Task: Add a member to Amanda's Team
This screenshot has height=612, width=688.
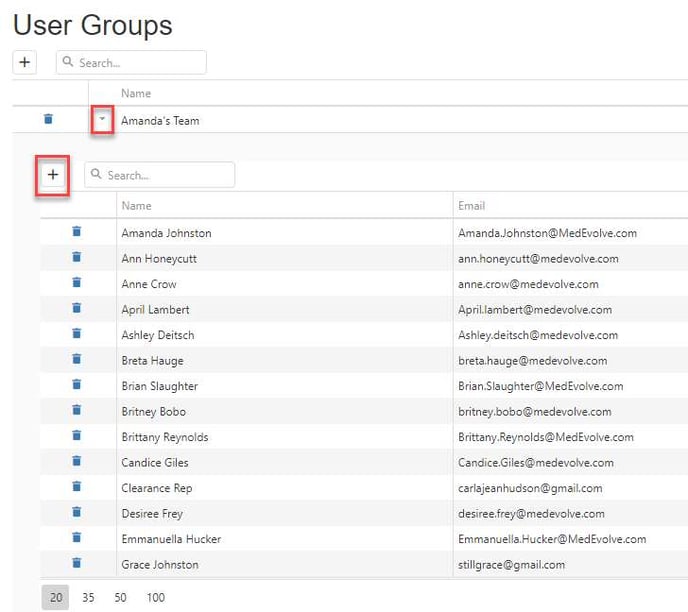Action: (x=53, y=175)
